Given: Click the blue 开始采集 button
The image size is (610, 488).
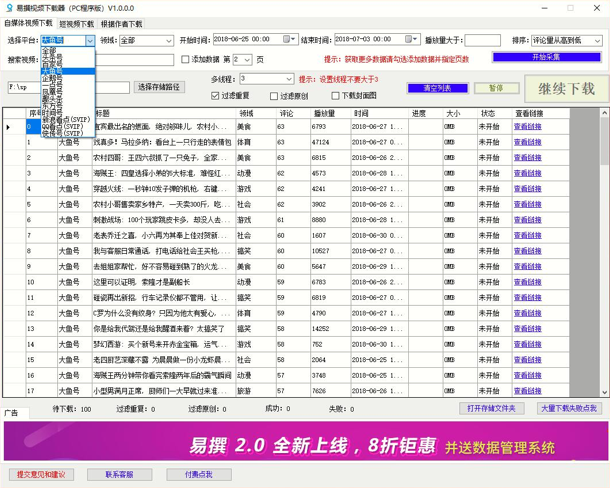Looking at the screenshot, I should [x=547, y=57].
